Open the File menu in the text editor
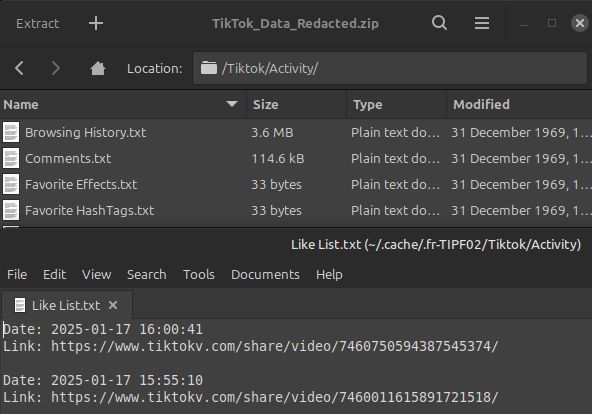The image size is (592, 414). click(x=17, y=274)
